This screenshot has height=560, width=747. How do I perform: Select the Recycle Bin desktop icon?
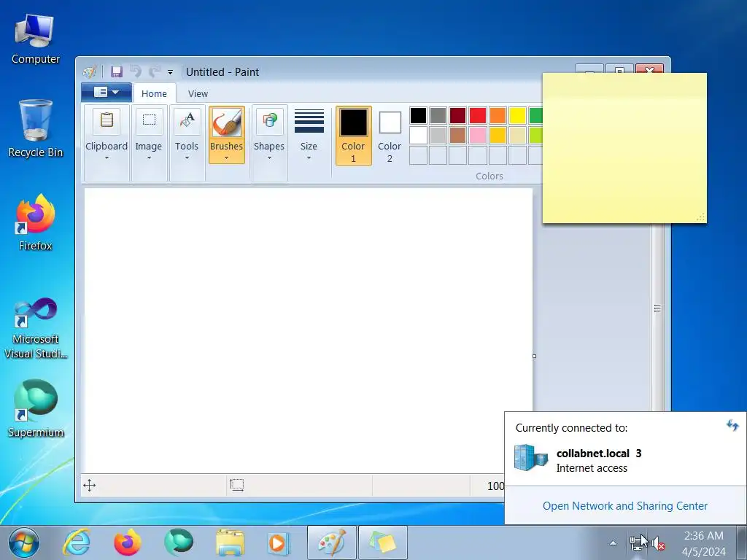point(35,128)
